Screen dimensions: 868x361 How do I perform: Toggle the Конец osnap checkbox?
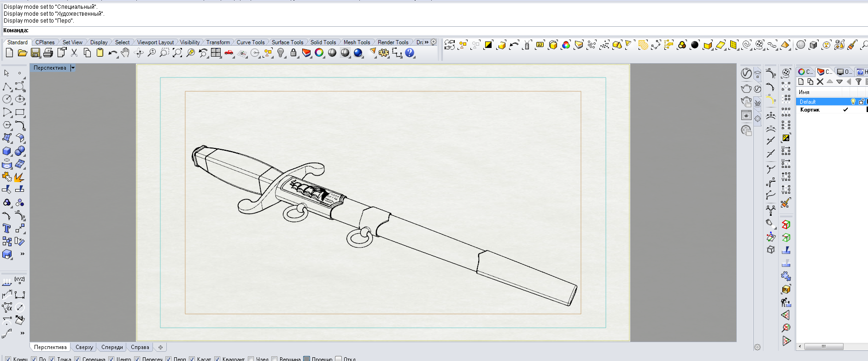pyautogui.click(x=8, y=359)
